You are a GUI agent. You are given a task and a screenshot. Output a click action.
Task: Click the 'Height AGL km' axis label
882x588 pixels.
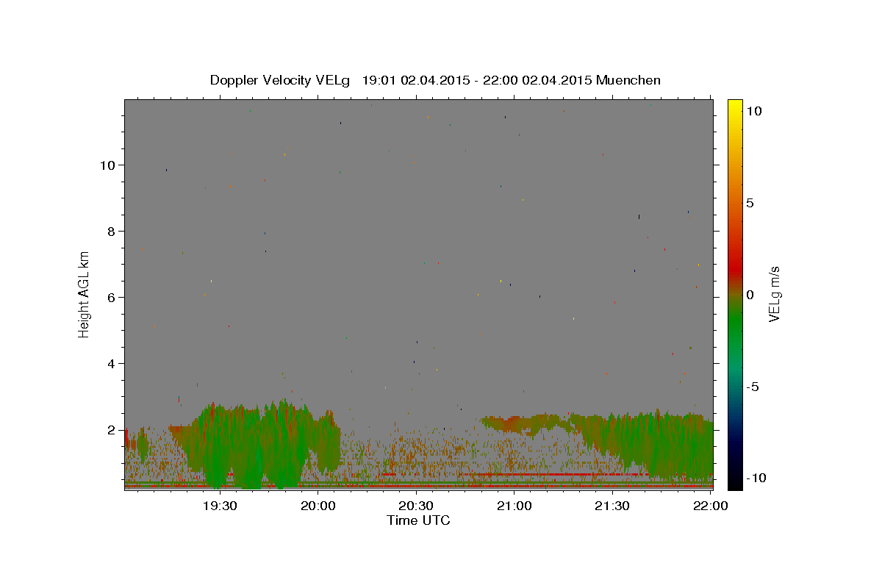(85, 294)
